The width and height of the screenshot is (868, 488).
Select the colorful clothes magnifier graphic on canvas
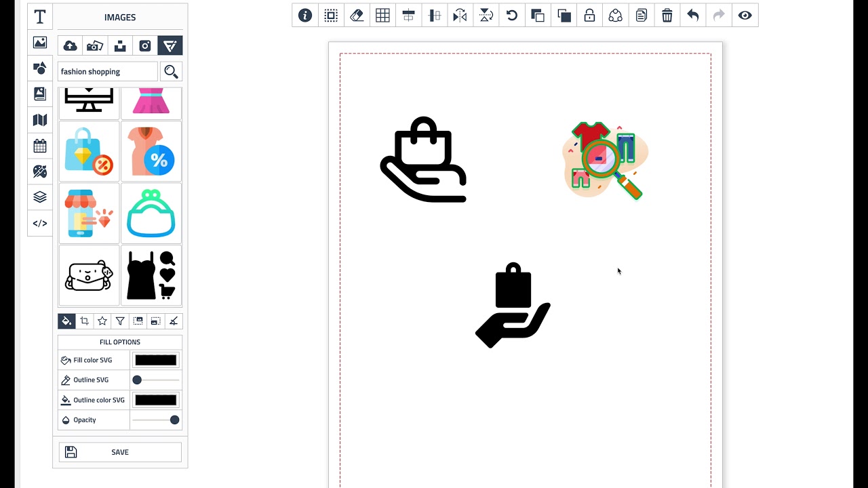(x=605, y=161)
